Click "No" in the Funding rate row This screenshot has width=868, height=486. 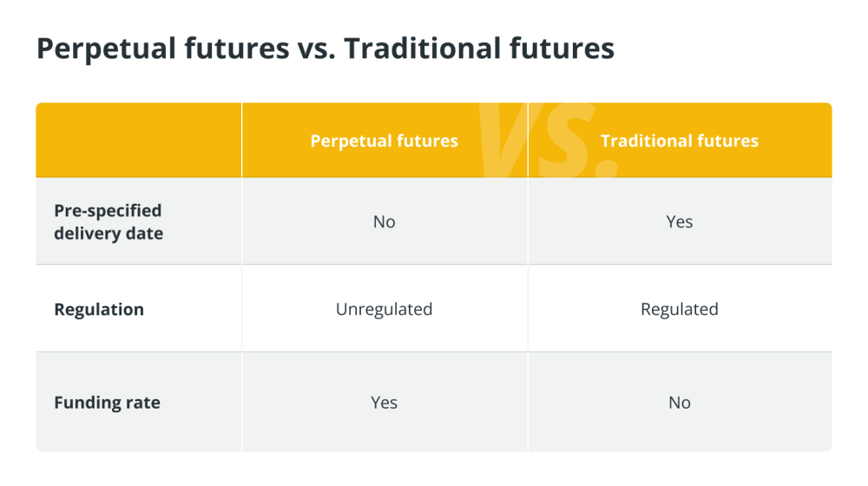[680, 403]
